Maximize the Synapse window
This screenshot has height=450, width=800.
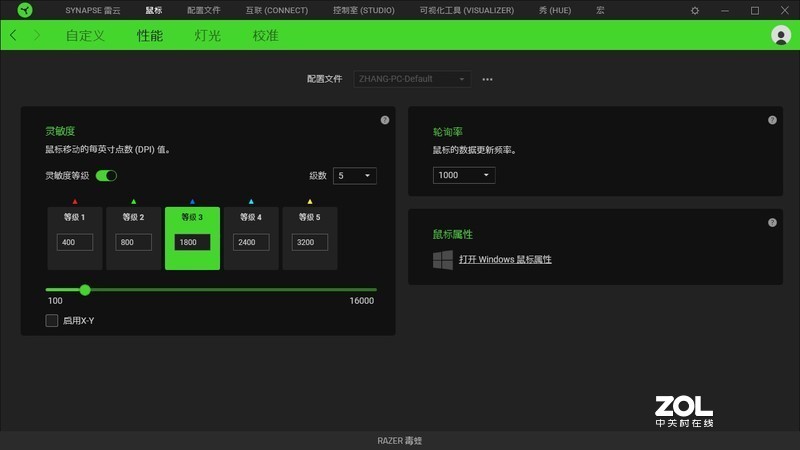click(755, 10)
